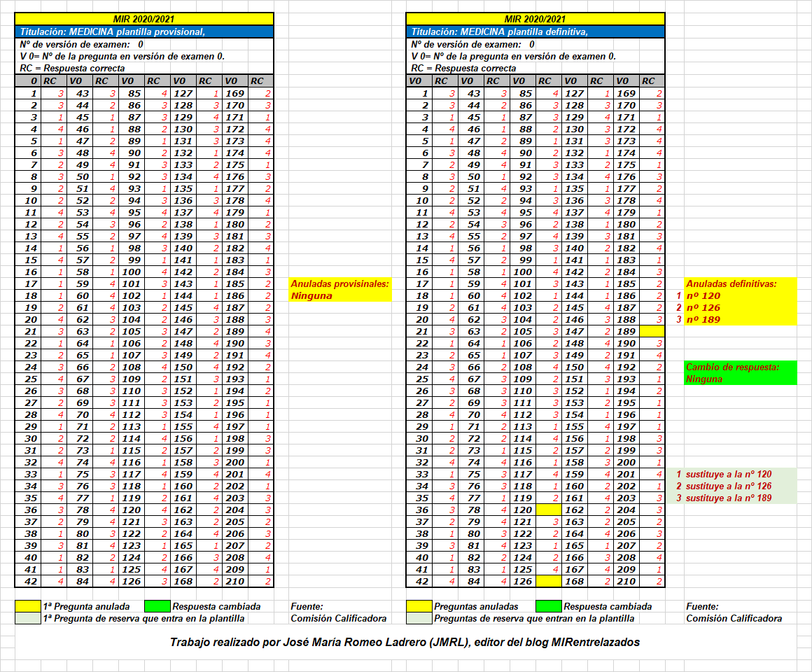This screenshot has width=812, height=672.
Task: Select the yellow empty cell next to 126 in definitiva table
Action: (x=548, y=582)
